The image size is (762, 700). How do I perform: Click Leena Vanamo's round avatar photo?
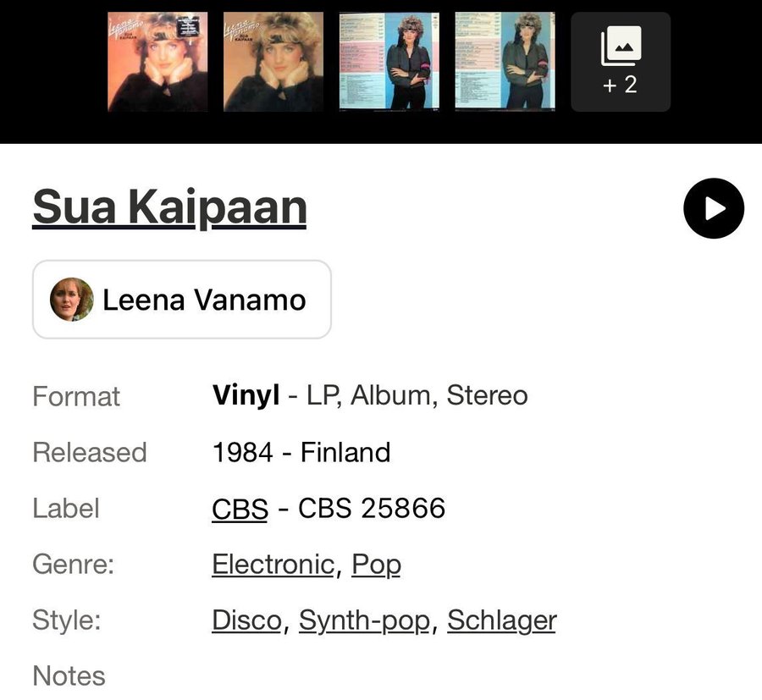click(x=72, y=300)
